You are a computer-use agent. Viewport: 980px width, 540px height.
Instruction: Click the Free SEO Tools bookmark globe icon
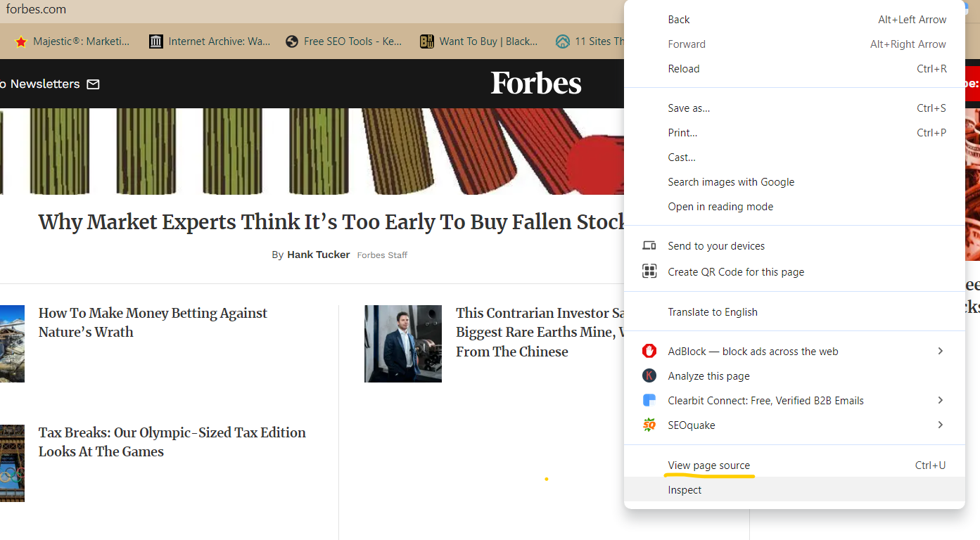(292, 41)
